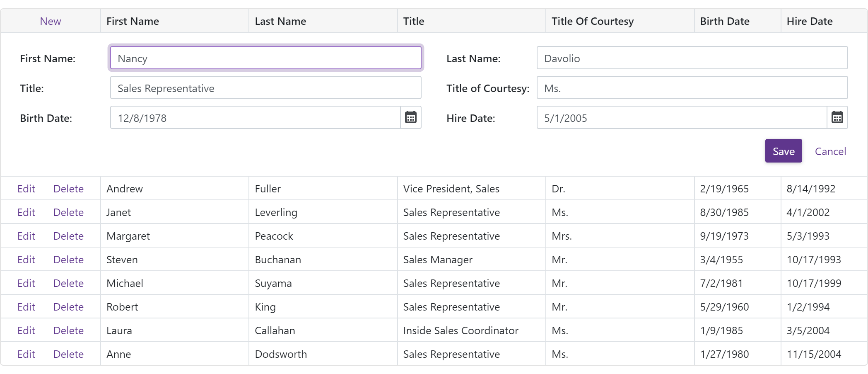
Task: Cancel the employee edit form
Action: (x=830, y=151)
